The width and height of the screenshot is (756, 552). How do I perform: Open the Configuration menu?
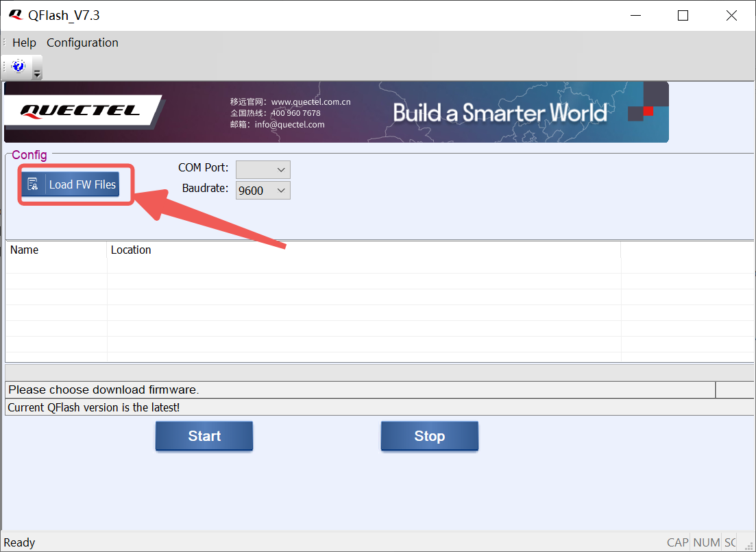pos(82,43)
